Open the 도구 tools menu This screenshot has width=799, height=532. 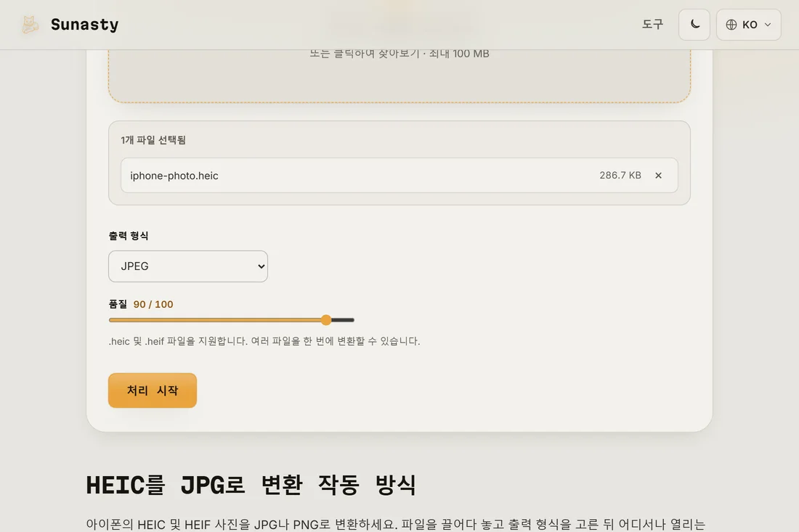click(x=652, y=25)
